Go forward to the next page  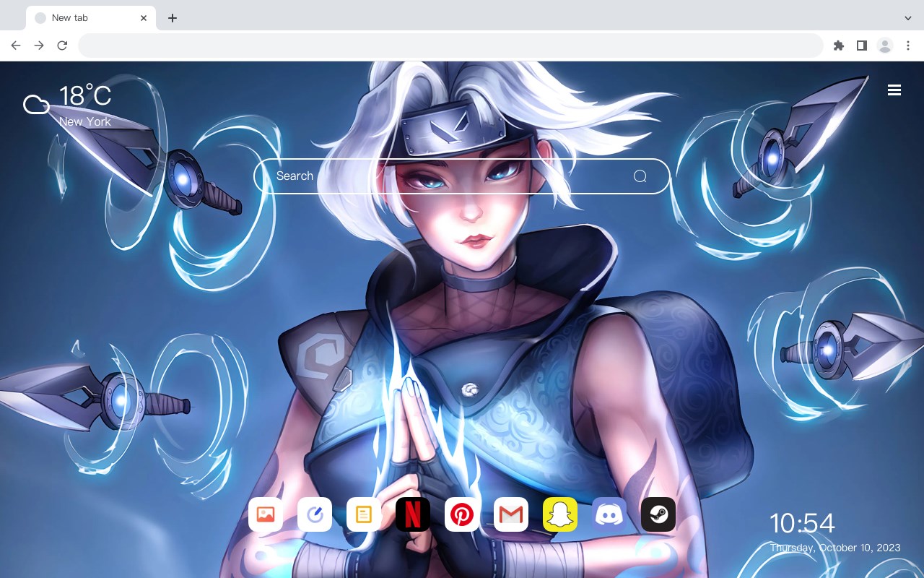coord(39,46)
